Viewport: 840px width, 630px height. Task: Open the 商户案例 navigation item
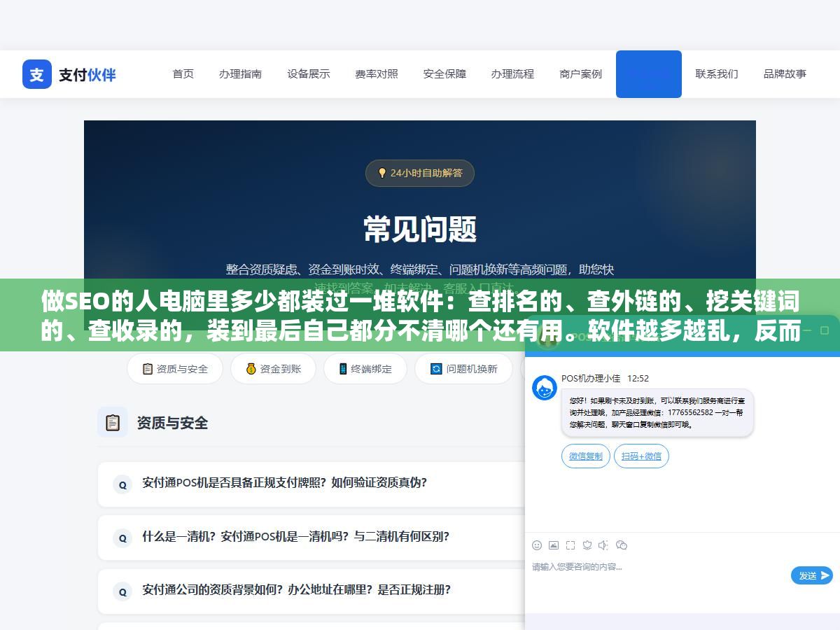pos(581,73)
